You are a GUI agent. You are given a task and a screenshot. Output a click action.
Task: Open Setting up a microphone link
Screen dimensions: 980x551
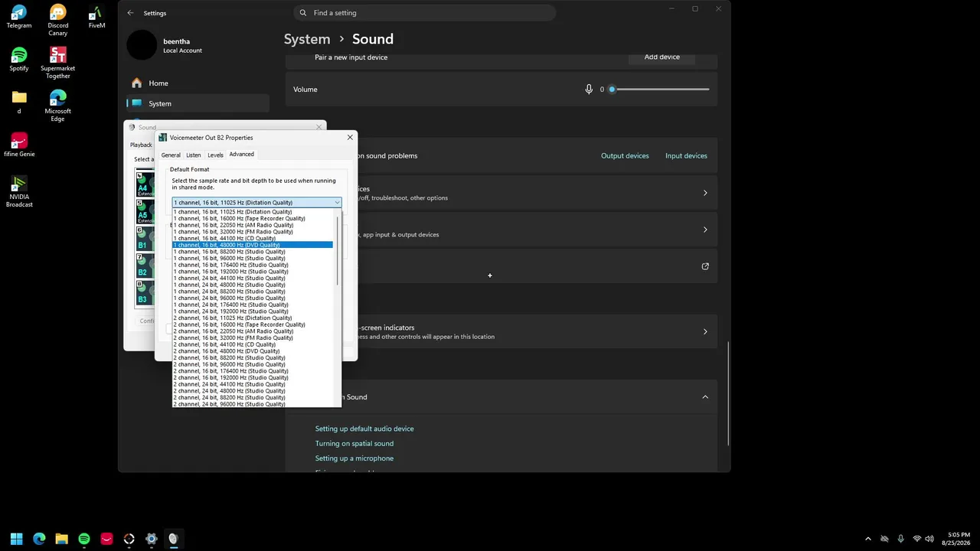(x=354, y=458)
